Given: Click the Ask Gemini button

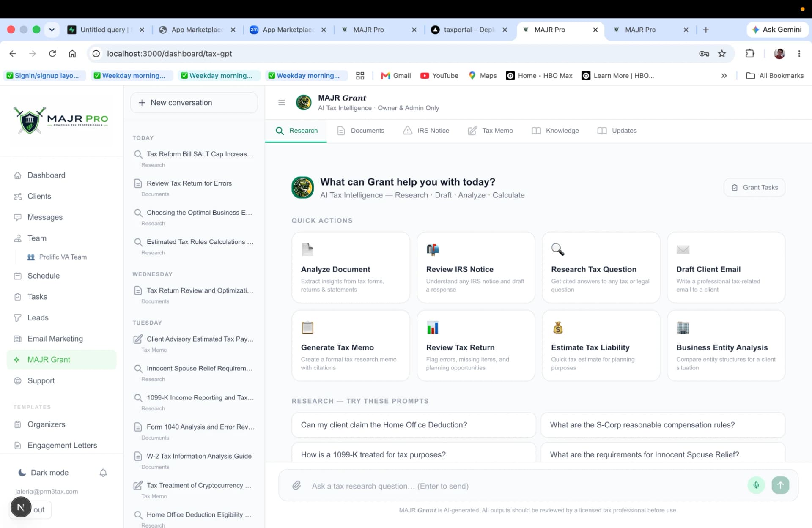Looking at the screenshot, I should [x=777, y=30].
